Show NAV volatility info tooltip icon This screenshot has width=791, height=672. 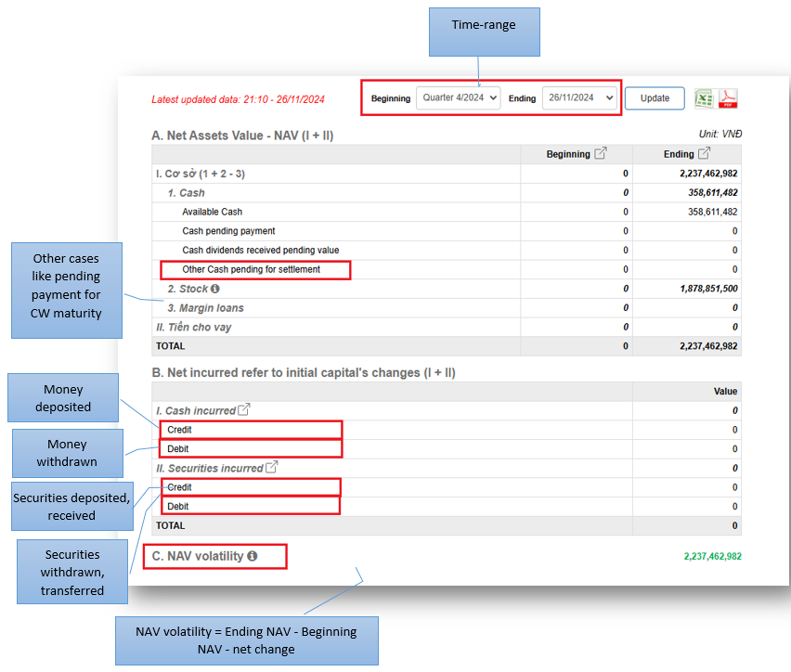coord(253,556)
